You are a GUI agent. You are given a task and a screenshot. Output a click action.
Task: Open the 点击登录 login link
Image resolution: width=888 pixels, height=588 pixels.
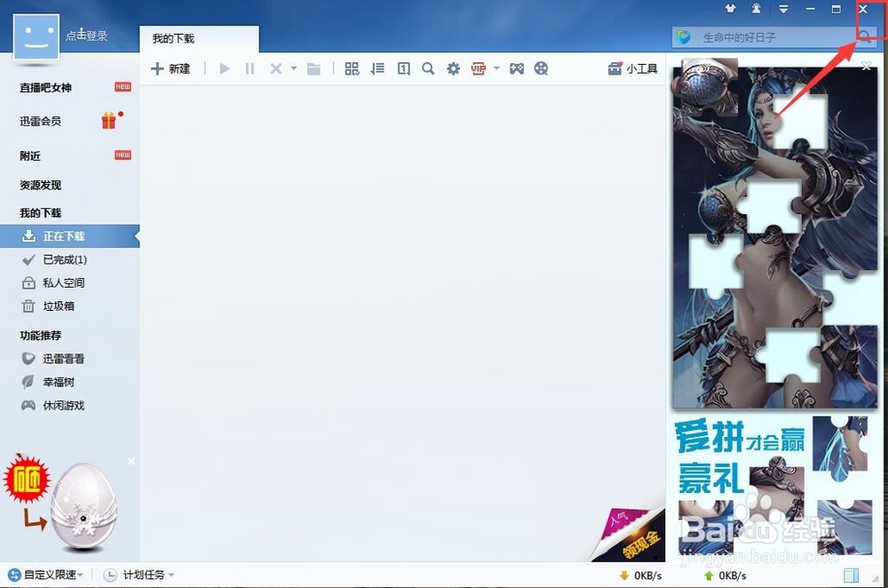[x=86, y=36]
